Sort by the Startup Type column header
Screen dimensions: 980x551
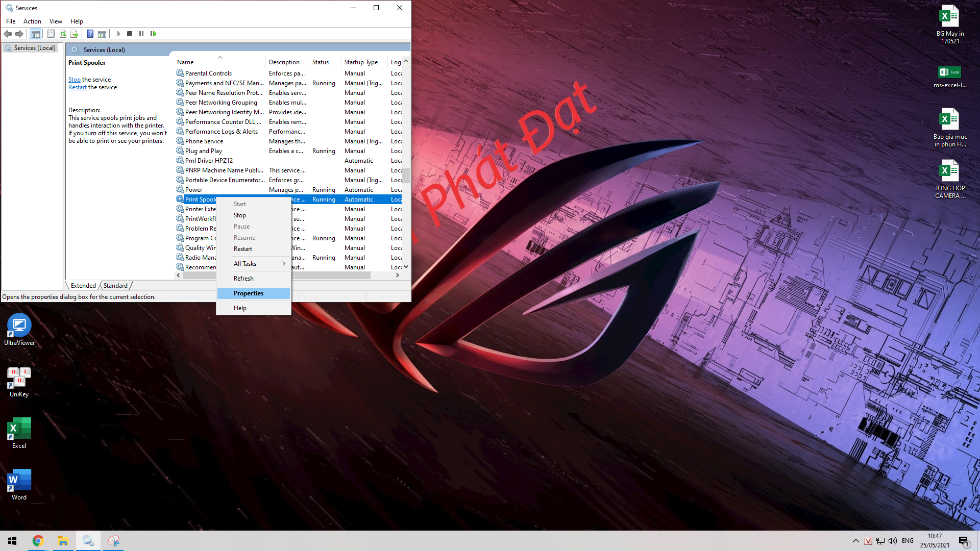pyautogui.click(x=364, y=62)
